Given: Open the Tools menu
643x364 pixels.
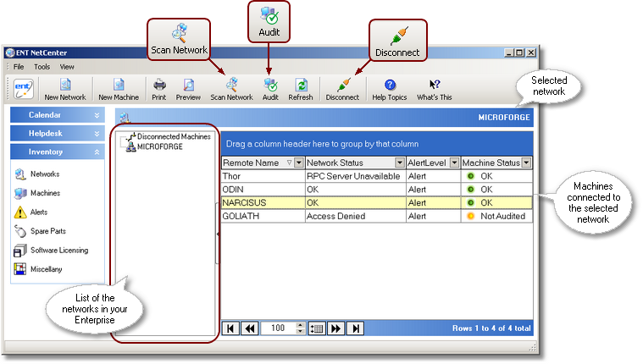Looking at the screenshot, I should point(42,67).
